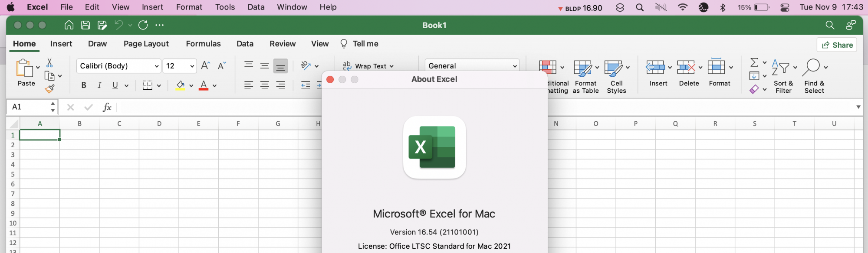Click the Save As pencil-disk icon

tap(102, 25)
